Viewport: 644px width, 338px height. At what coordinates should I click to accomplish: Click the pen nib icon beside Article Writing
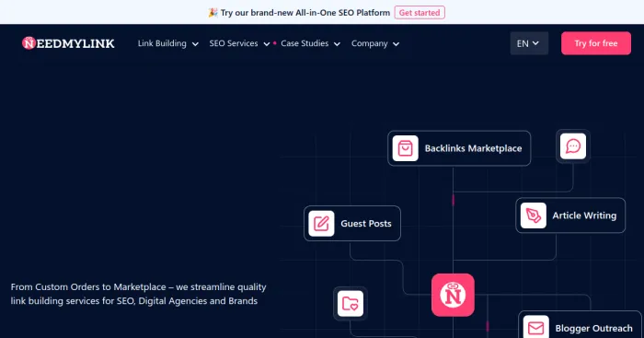(533, 216)
